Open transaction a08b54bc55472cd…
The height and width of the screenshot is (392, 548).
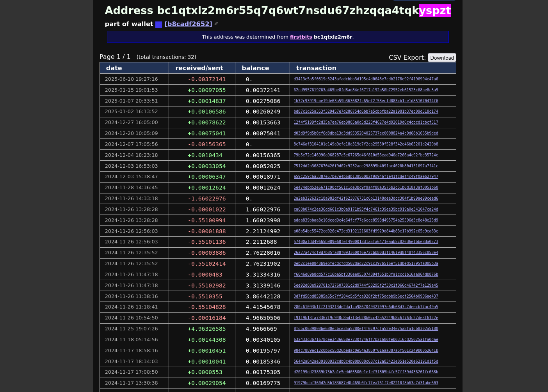coord(366,231)
